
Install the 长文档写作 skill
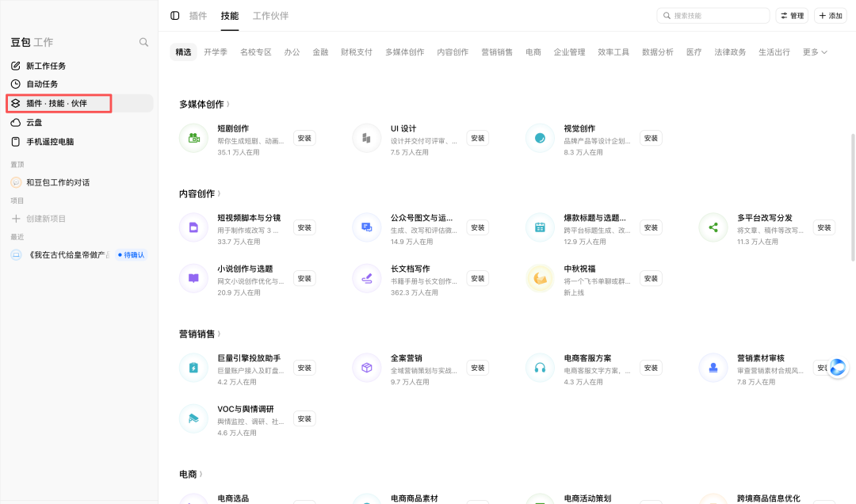(478, 278)
